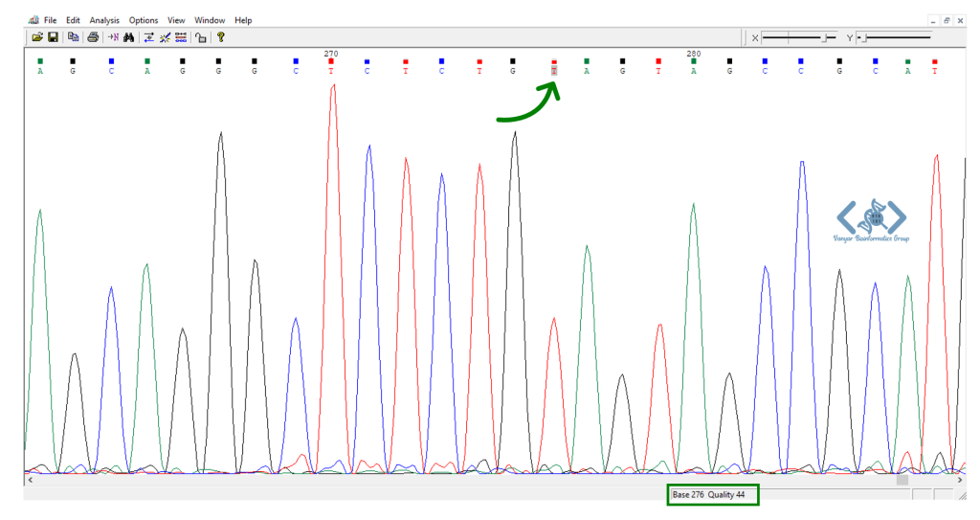The image size is (980, 520).
Task: Click the inner window close button
Action: click(x=961, y=21)
